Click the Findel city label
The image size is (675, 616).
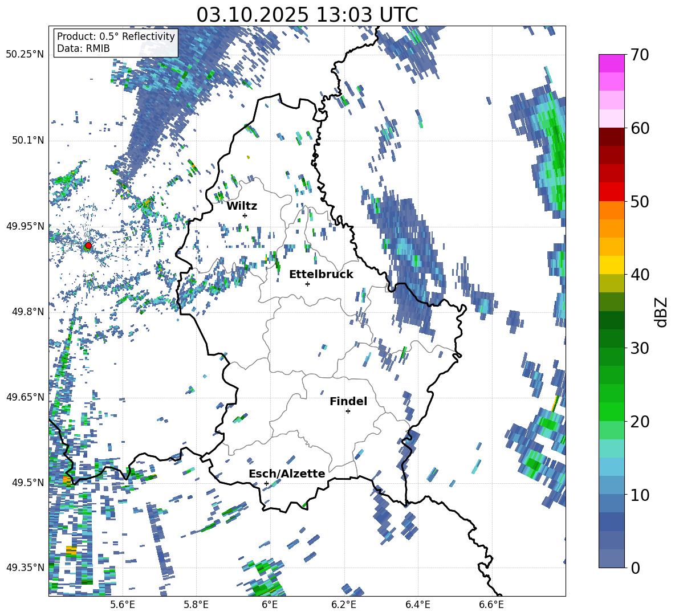click(348, 401)
